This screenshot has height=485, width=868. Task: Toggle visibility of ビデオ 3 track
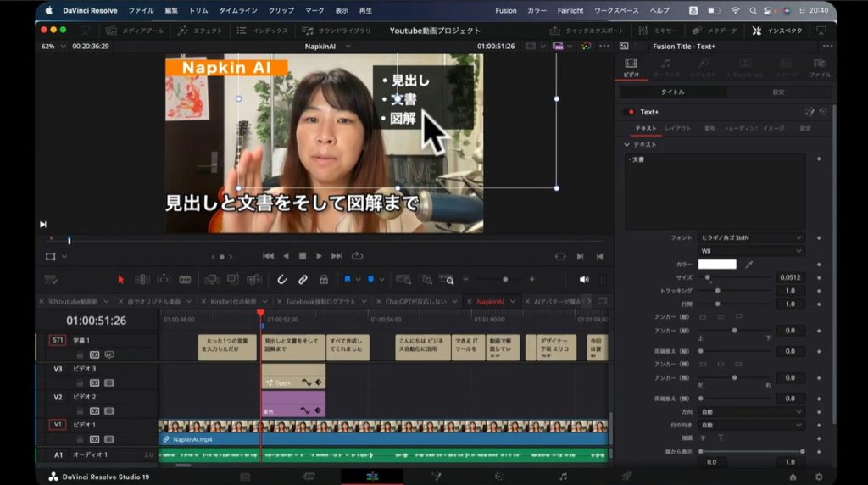pyautogui.click(x=108, y=382)
